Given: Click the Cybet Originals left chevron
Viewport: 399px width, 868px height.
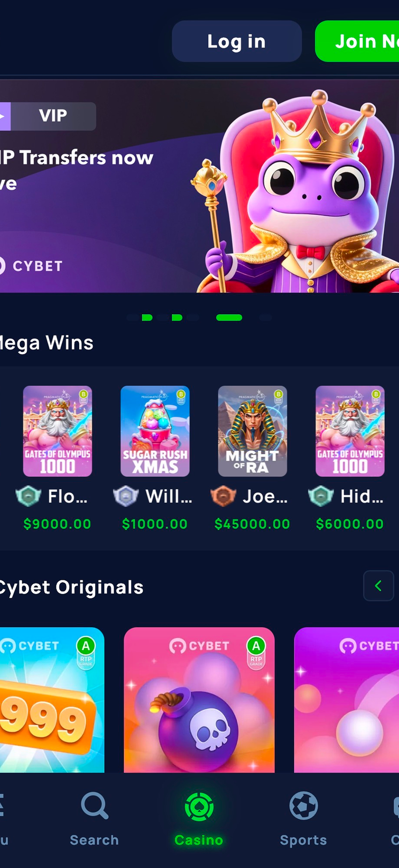Looking at the screenshot, I should point(379,586).
